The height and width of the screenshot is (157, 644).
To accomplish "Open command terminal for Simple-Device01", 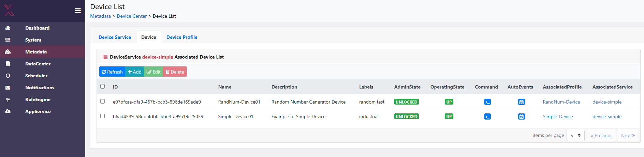I will (487, 116).
